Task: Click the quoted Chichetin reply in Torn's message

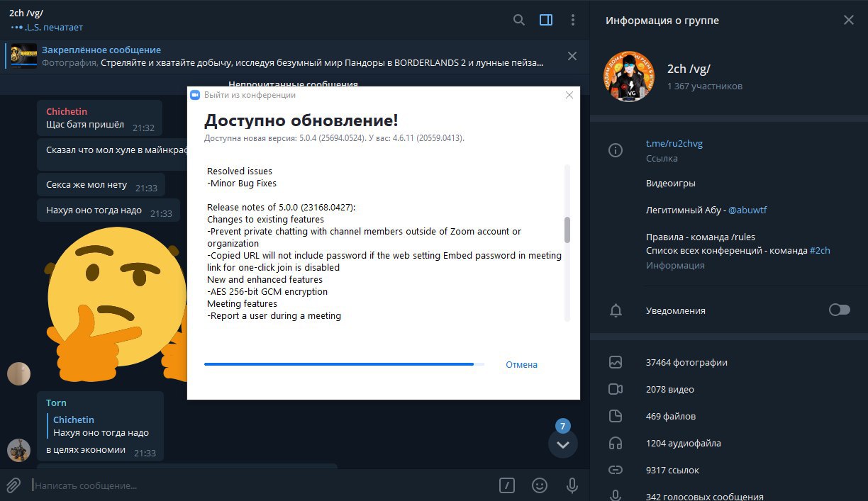Action: [101, 426]
